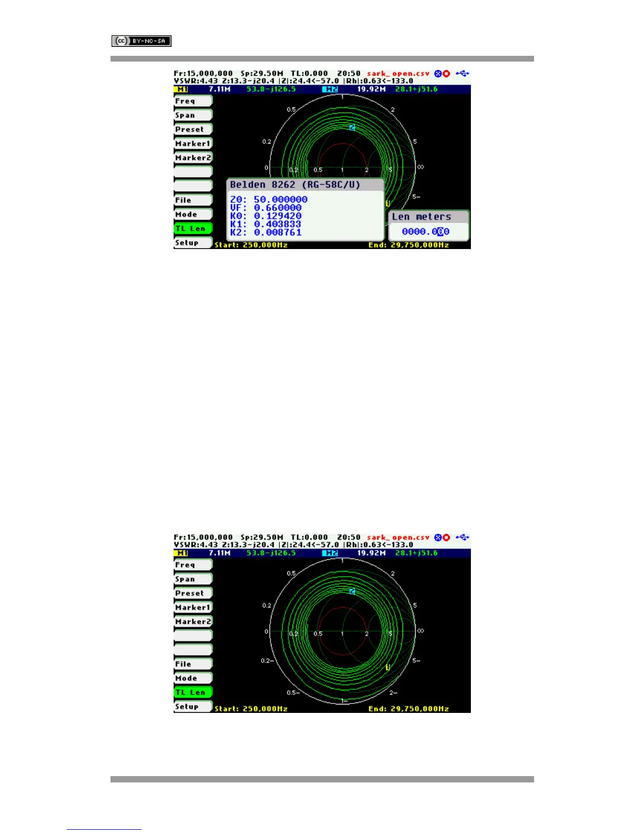Click the K0: 0.129420 value

[266, 216]
